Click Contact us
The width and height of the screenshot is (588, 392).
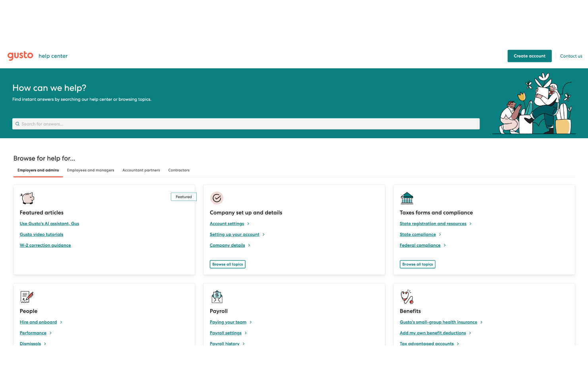[x=571, y=56]
